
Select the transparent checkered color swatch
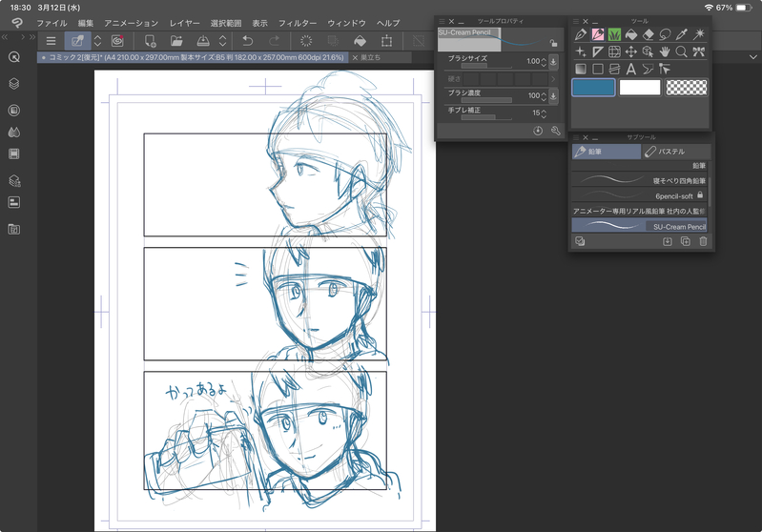pyautogui.click(x=687, y=88)
